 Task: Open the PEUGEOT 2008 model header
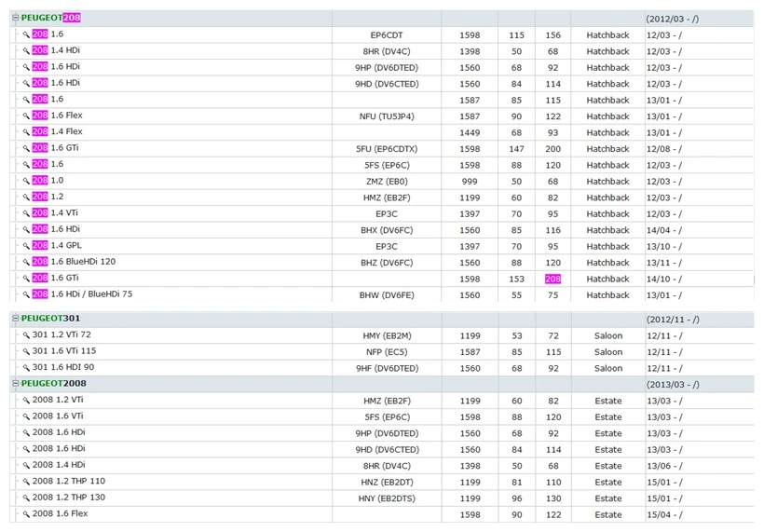coord(54,383)
